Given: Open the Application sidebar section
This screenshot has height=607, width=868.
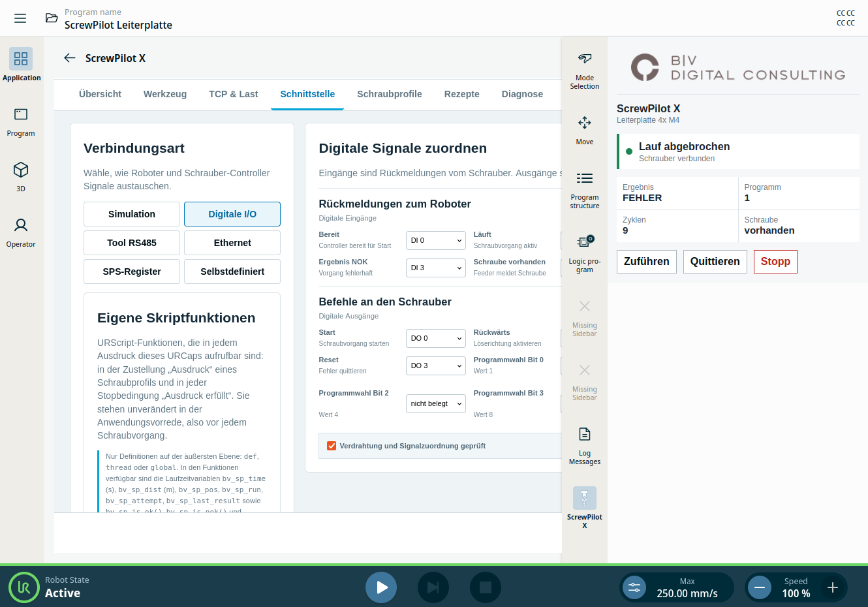Looking at the screenshot, I should click(x=21, y=65).
